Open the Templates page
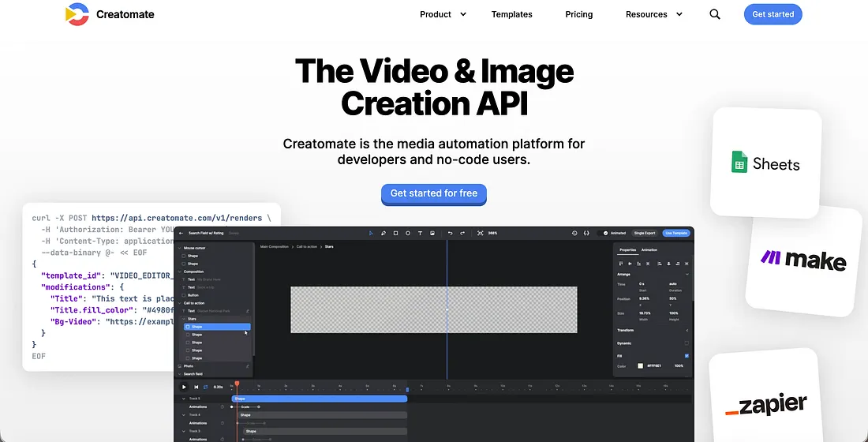 pyautogui.click(x=511, y=14)
